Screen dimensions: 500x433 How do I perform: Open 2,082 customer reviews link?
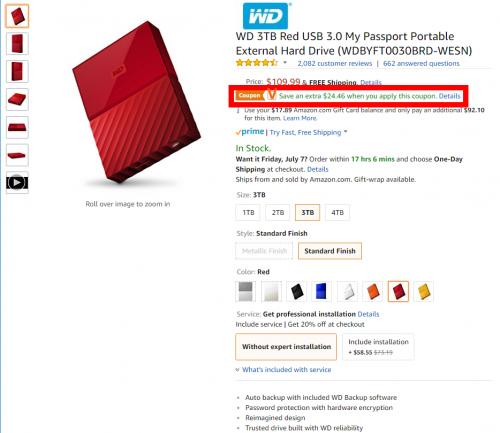coord(335,63)
